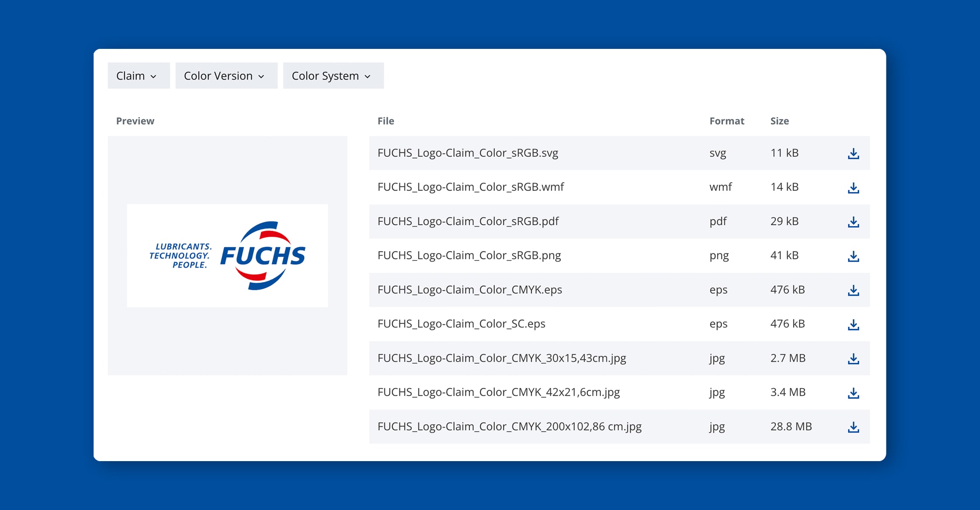Click the 11 kB size value
The height and width of the screenshot is (510, 980).
(784, 153)
